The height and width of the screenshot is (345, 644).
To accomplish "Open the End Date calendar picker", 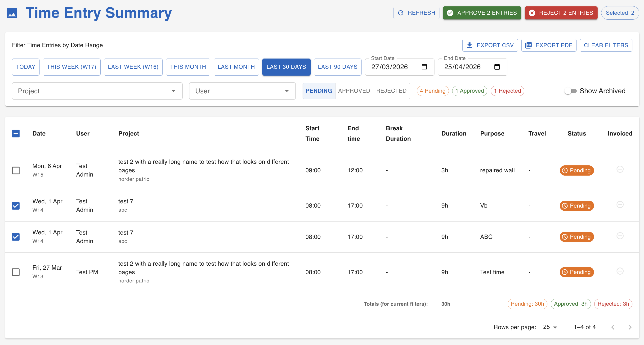I will (497, 67).
